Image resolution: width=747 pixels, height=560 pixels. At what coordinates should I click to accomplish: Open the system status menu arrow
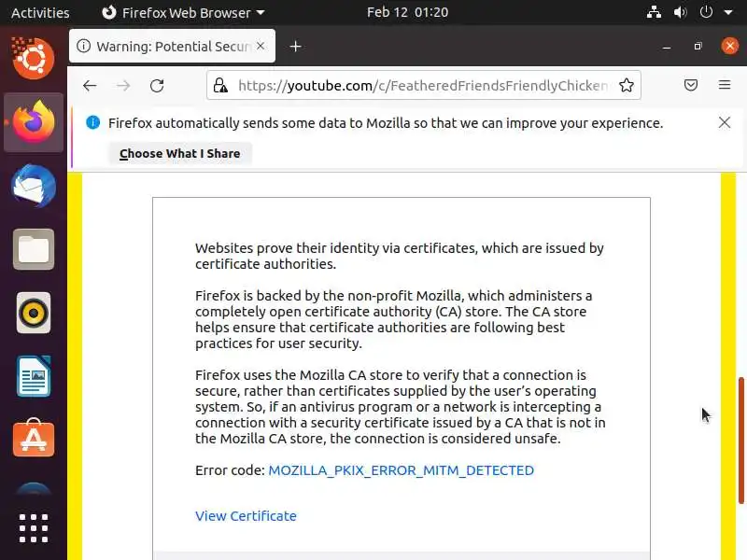tap(729, 13)
